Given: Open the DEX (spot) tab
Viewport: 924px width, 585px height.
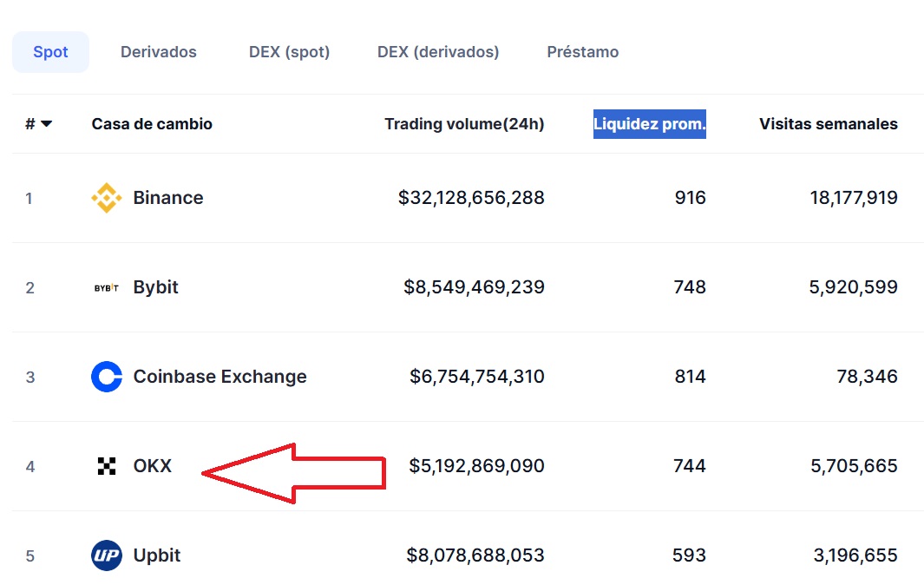Looking at the screenshot, I should 289,51.
